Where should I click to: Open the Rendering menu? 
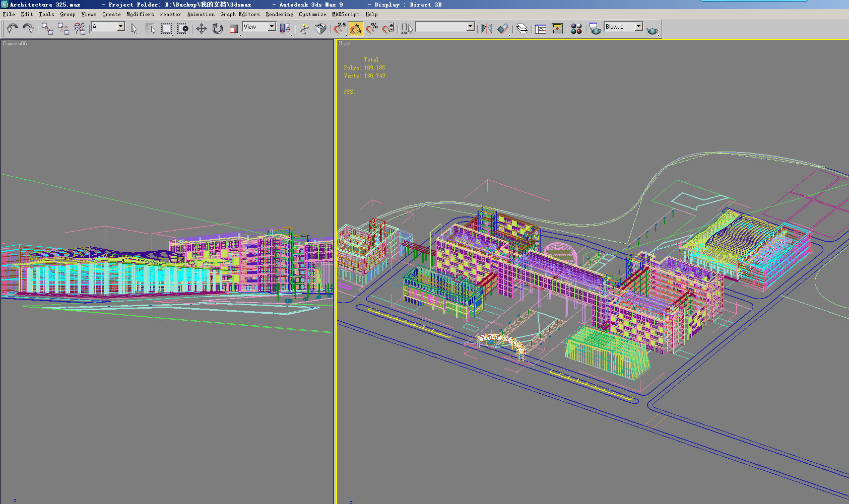pyautogui.click(x=280, y=15)
